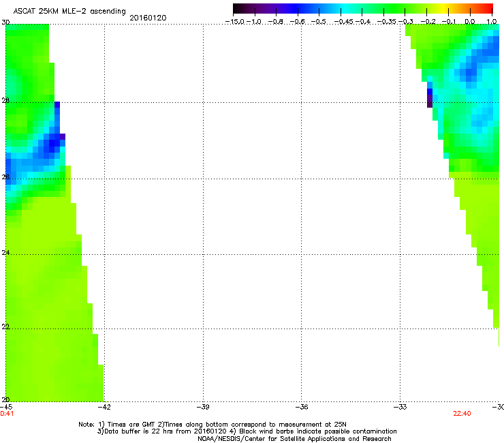Click longitude label -42
Viewport: 504px width, 443px height.
pos(104,407)
